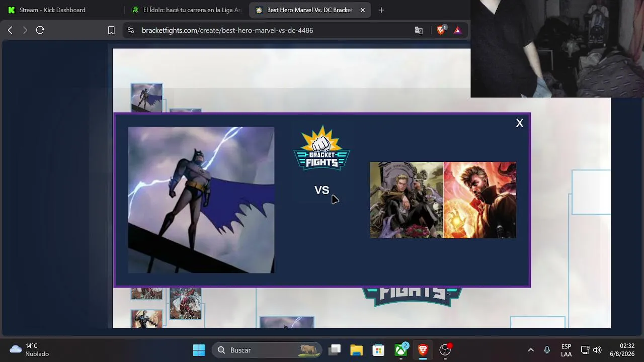The width and height of the screenshot is (644, 362).
Task: Open Microsoft Store from the taskbar
Action: click(378, 350)
